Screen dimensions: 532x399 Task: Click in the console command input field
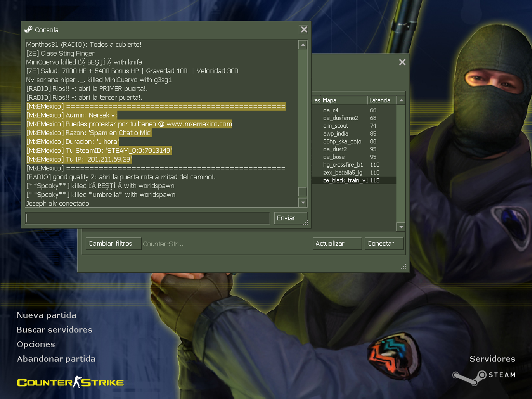pyautogui.click(x=148, y=218)
